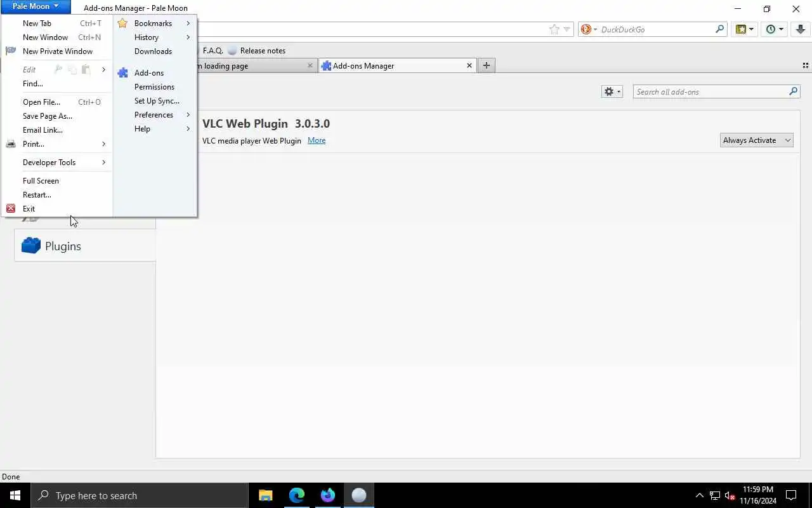Viewport: 812px width, 508px height.
Task: Click the add-ons search magnifier icon
Action: click(793, 92)
